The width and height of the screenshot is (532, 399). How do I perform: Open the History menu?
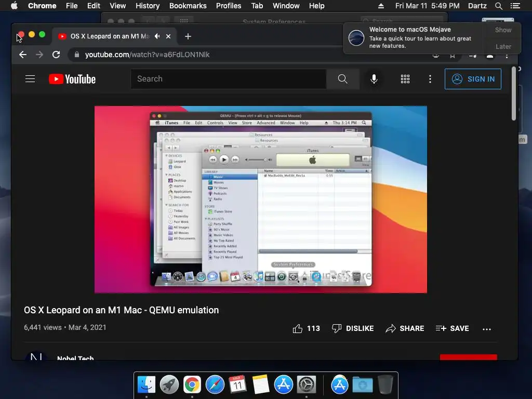(x=148, y=6)
